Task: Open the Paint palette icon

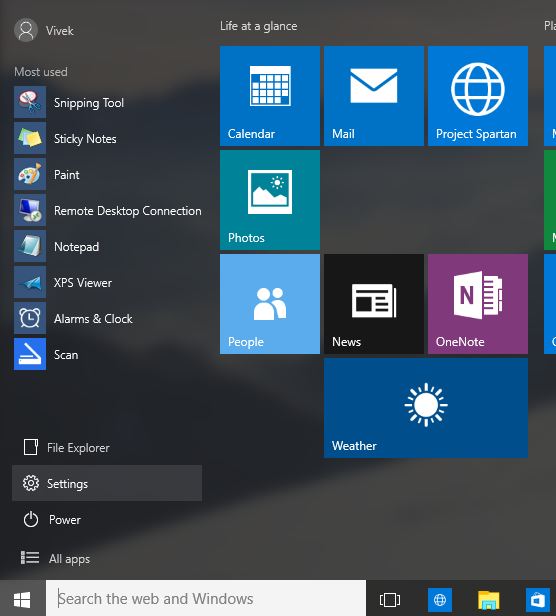Action: 30,174
